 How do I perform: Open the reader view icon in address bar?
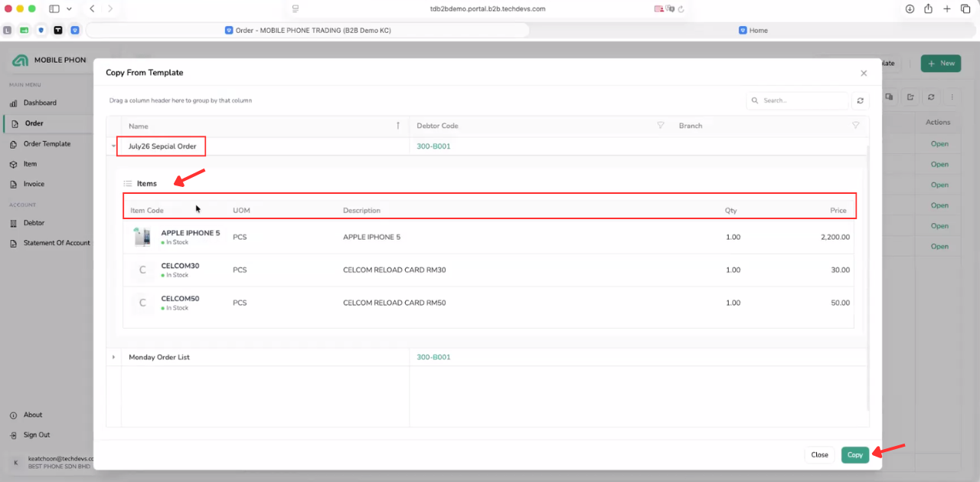(296, 8)
